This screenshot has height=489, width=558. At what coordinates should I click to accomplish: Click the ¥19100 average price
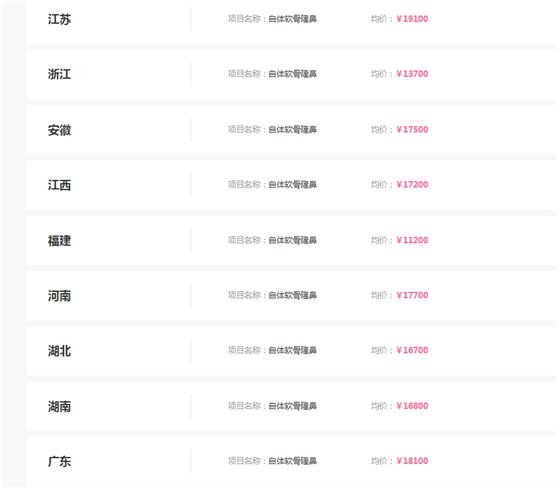pos(412,19)
